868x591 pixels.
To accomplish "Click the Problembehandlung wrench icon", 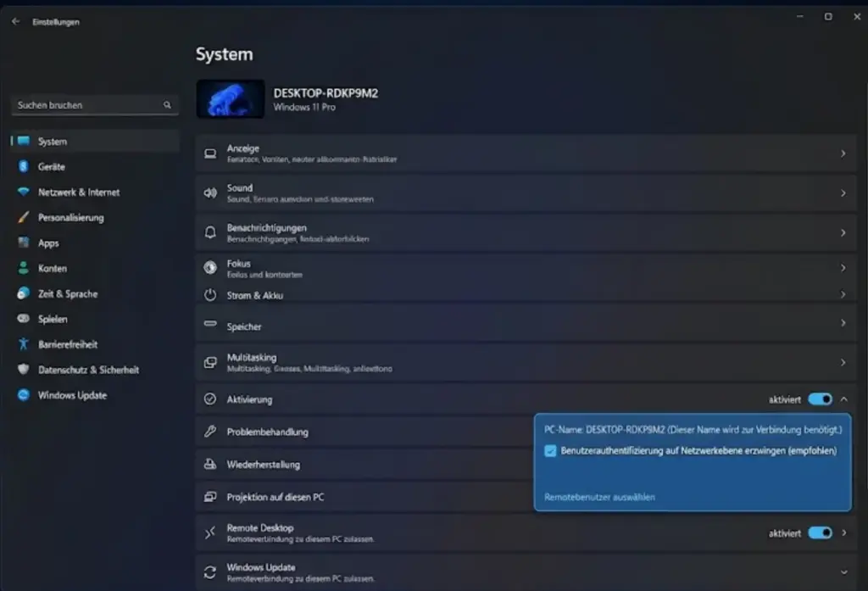I will [x=210, y=431].
